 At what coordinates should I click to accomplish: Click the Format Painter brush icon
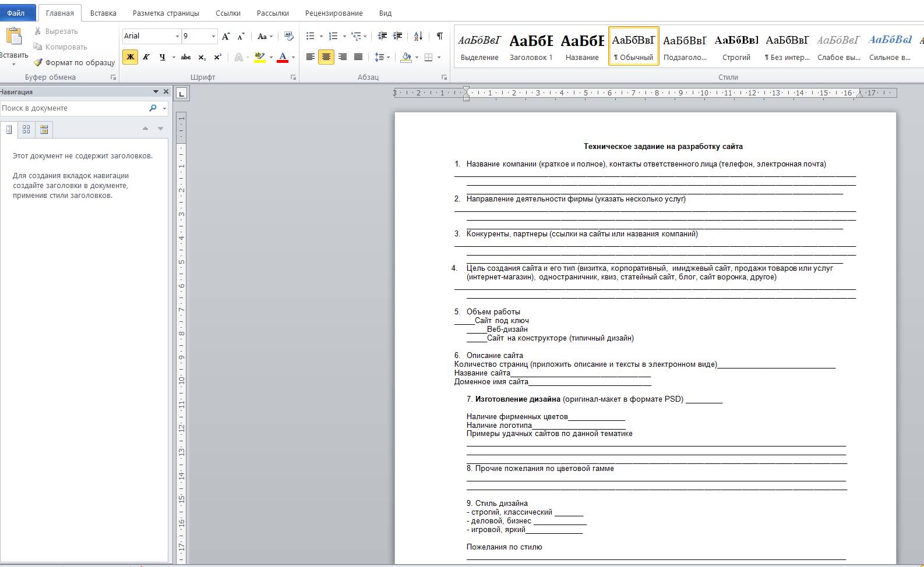(38, 62)
